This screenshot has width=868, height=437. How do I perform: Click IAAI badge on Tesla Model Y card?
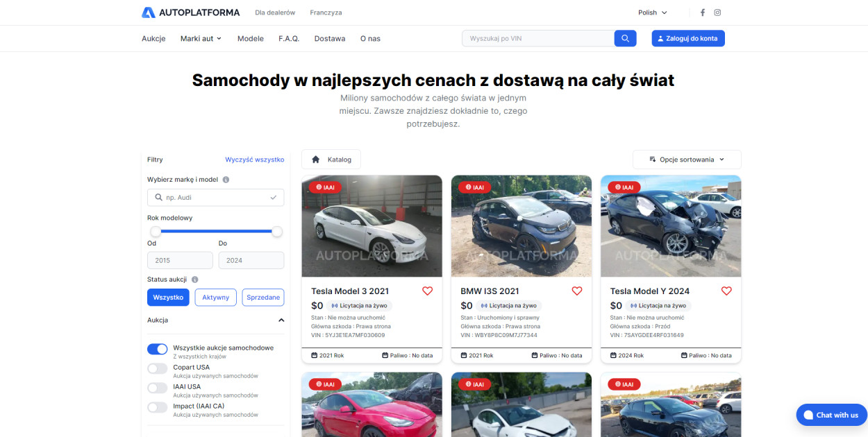[x=624, y=187]
